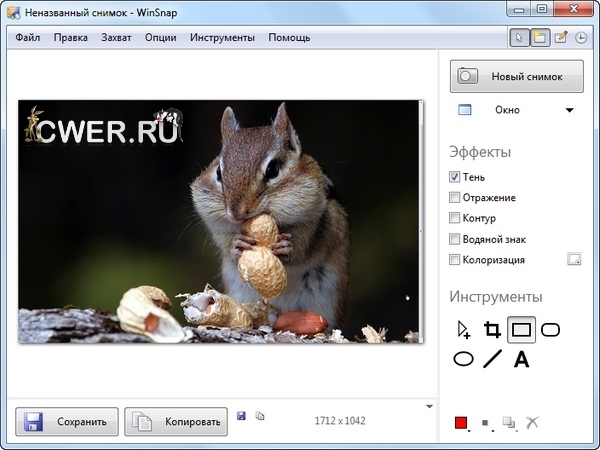Viewport: 600px width, 450px height.
Task: Open the line width dropdown next to red swatch
Action: pos(486,424)
